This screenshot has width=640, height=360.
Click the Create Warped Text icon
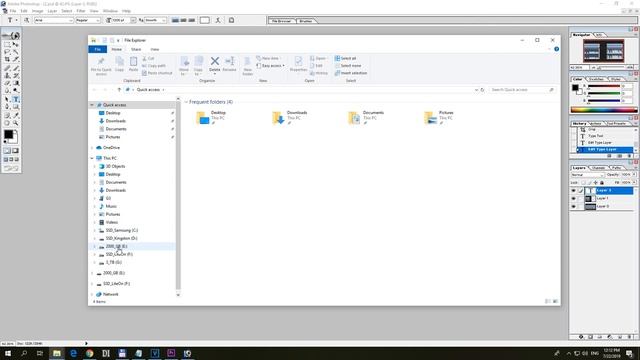coord(218,20)
